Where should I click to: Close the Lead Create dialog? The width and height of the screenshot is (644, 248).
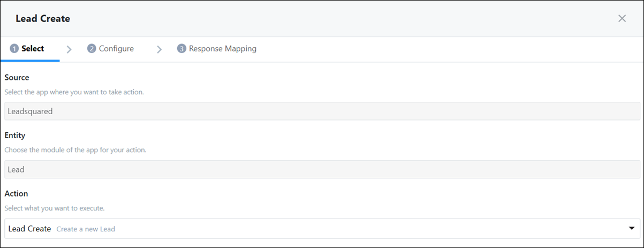pos(622,18)
